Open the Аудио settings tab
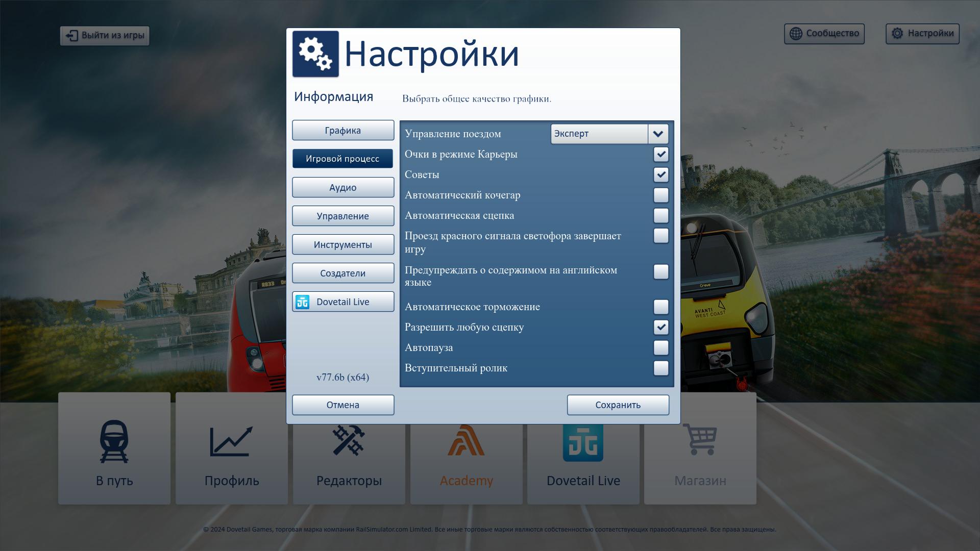Viewport: 980px width, 551px height. 343,188
